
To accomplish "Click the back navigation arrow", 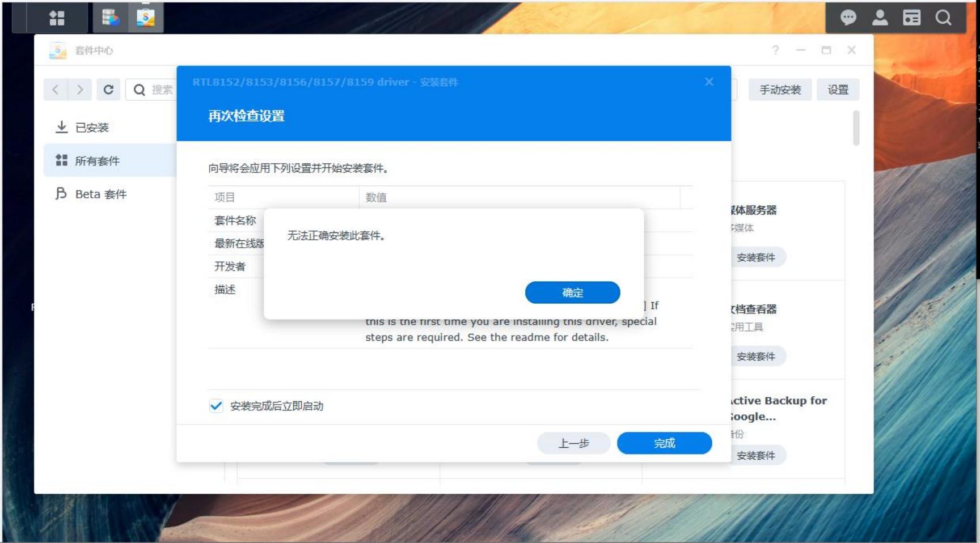I will tap(55, 90).
